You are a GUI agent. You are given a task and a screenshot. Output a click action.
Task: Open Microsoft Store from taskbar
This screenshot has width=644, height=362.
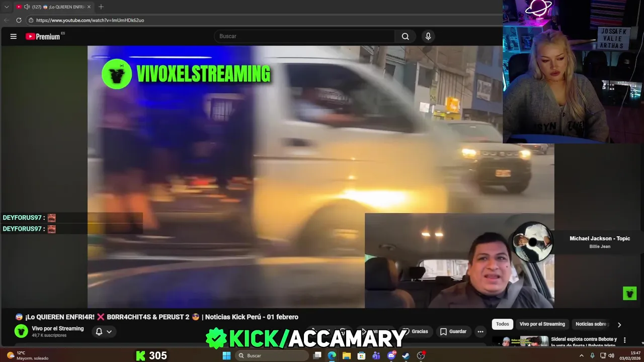tap(361, 355)
